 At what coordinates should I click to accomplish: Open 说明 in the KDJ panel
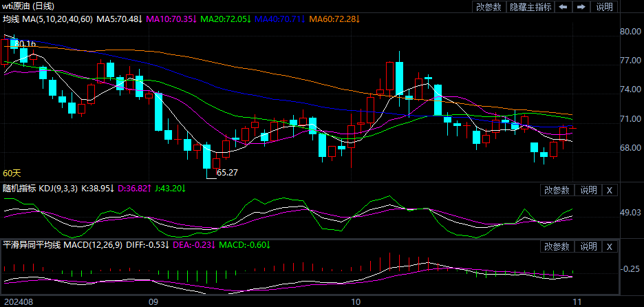click(x=589, y=191)
